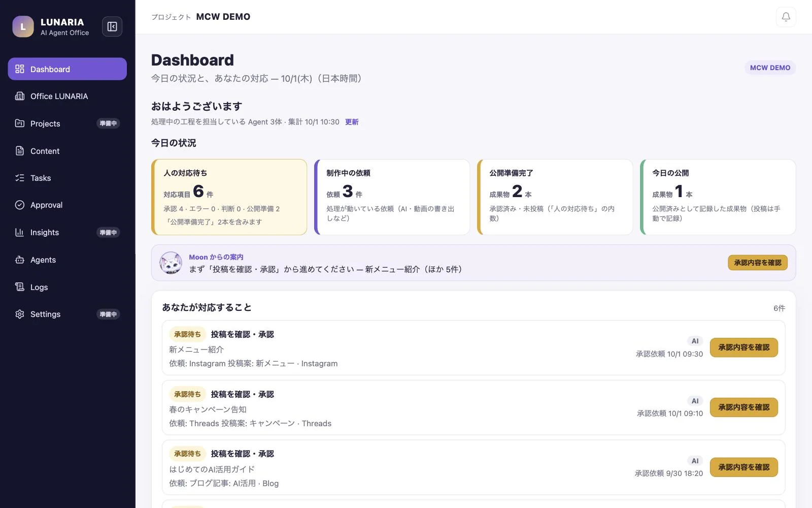Confirm approval for 春のキャンペーン告知 item
The image size is (812, 508).
coord(743,407)
